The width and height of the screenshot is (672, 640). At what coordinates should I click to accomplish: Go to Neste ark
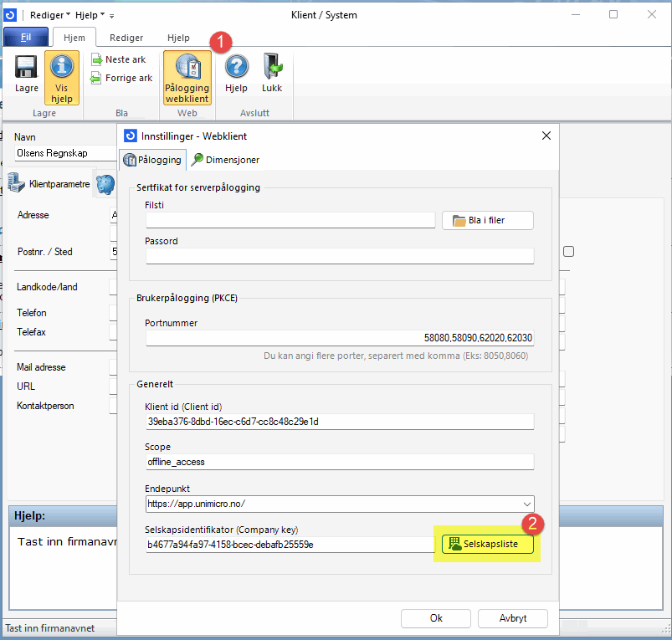pos(119,59)
